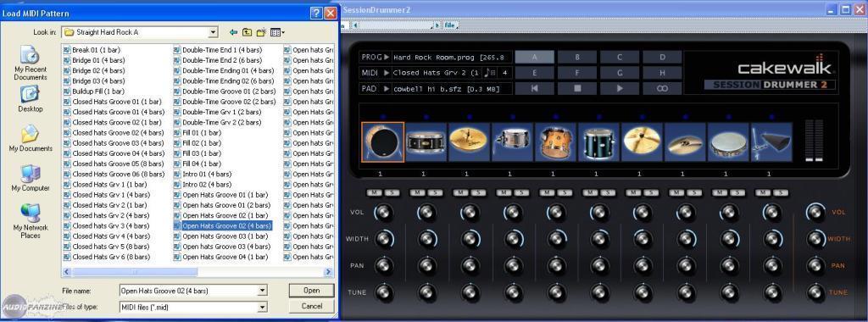The height and width of the screenshot is (322, 868).
Task: Open the File name dropdown
Action: tap(263, 291)
